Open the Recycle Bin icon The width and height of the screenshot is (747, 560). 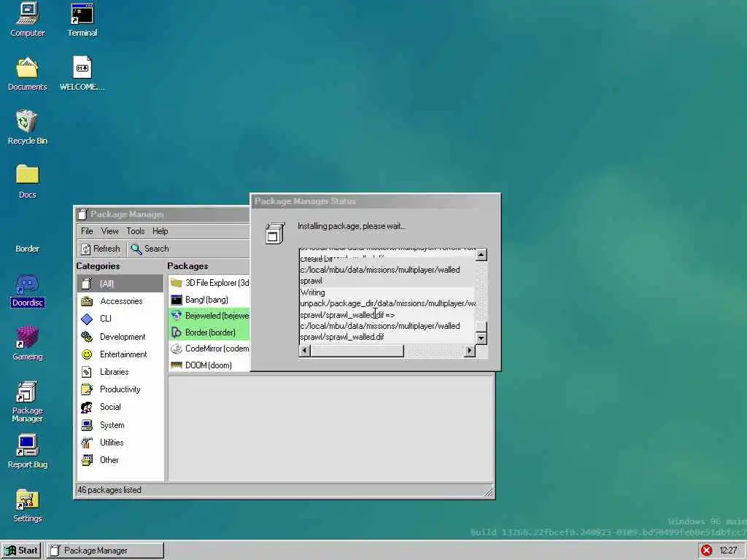click(x=27, y=128)
